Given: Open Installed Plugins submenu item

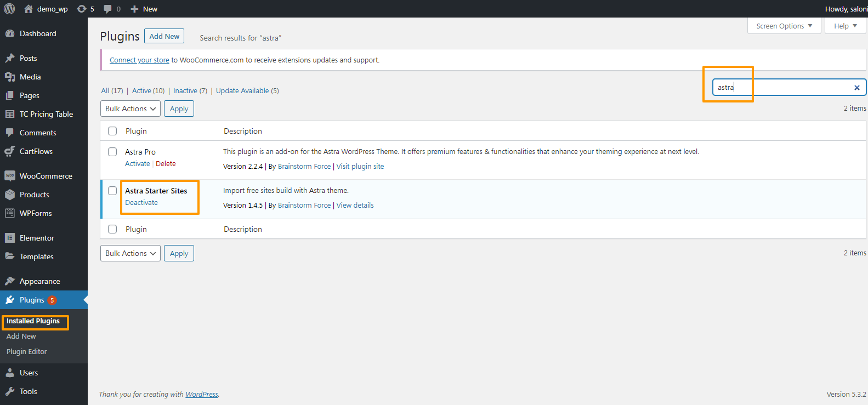Looking at the screenshot, I should (33, 321).
